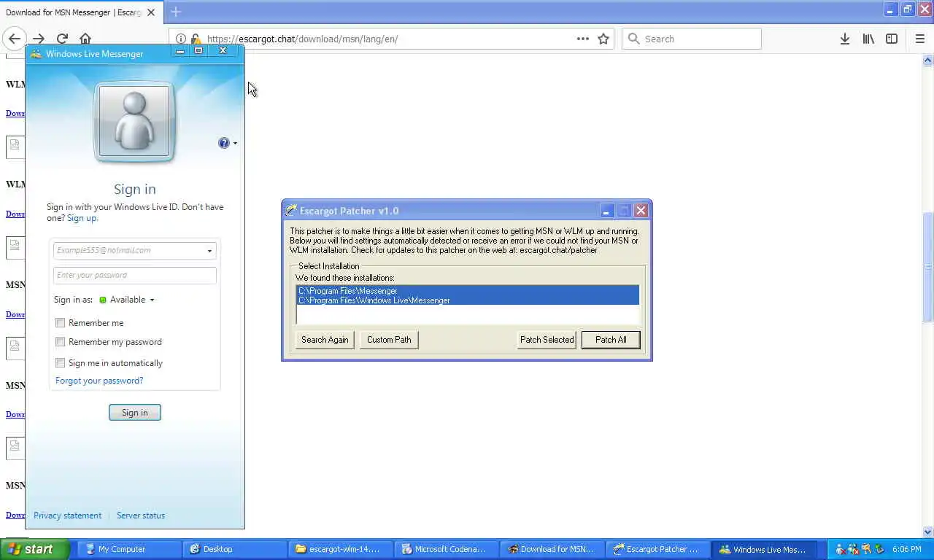Click the 6:06 PM system tray clock
This screenshot has width=934, height=560.
907,549
